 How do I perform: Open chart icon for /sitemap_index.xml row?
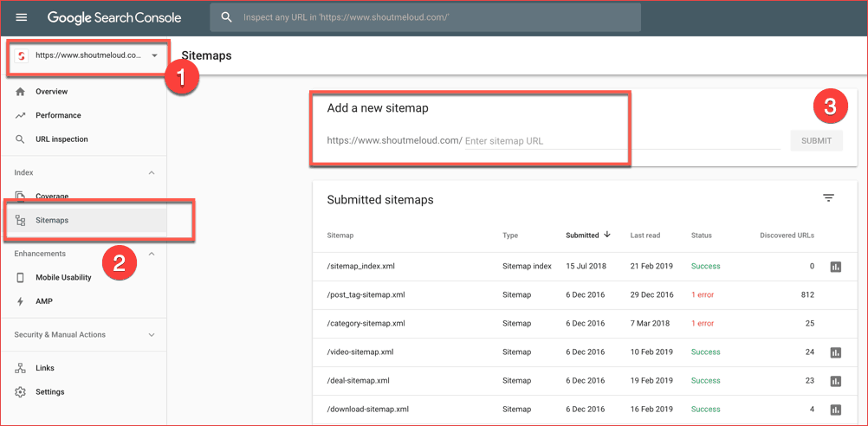(x=835, y=267)
